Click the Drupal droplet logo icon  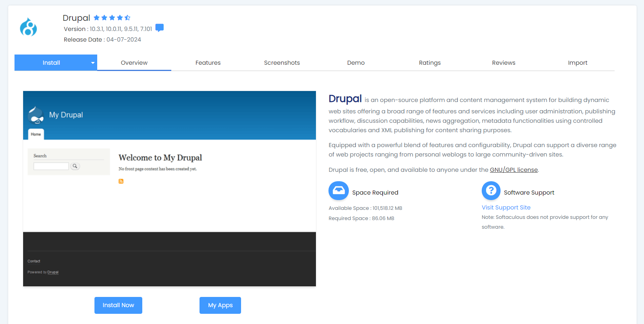28,27
